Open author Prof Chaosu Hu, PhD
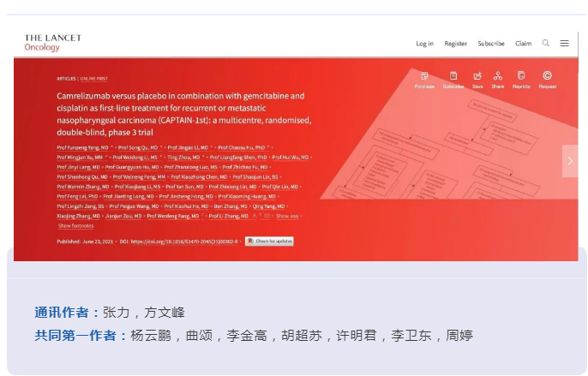 click(x=242, y=147)
